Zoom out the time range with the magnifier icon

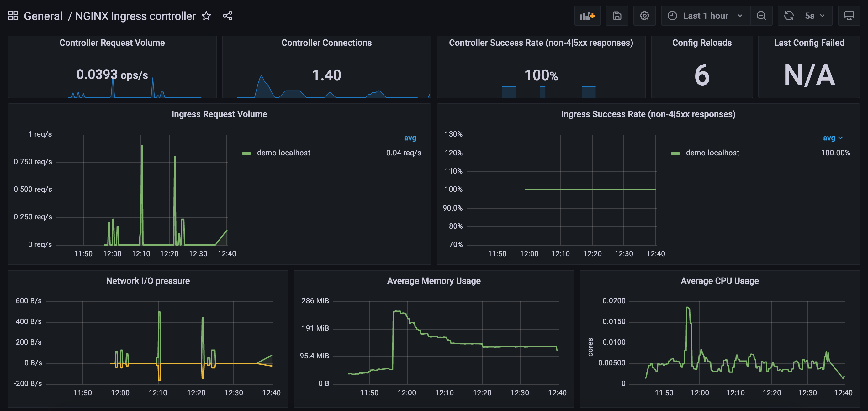761,15
